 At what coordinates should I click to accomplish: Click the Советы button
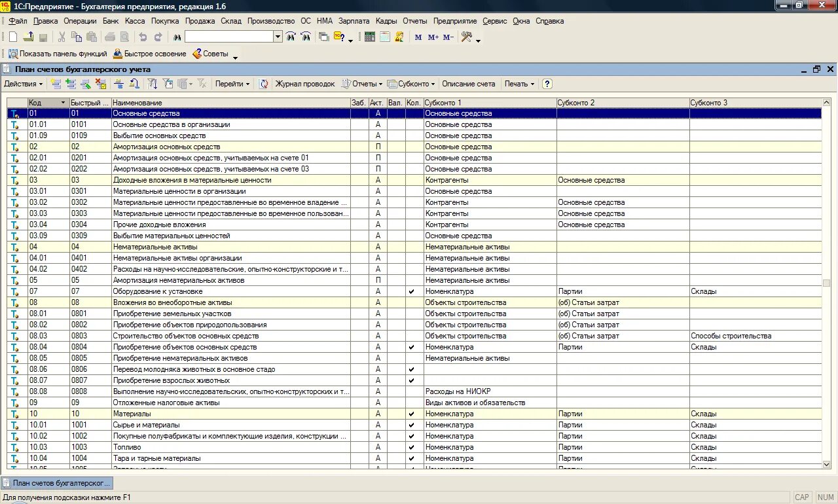point(210,54)
